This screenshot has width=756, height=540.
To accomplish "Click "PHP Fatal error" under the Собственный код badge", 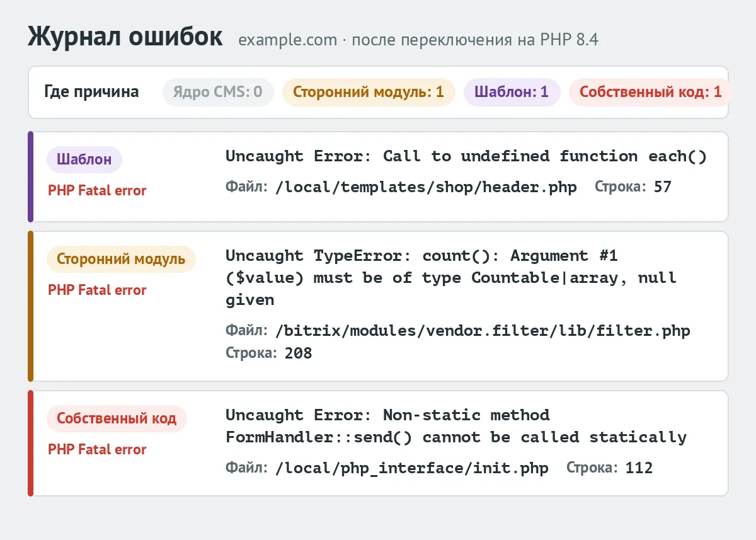I will 97,449.
